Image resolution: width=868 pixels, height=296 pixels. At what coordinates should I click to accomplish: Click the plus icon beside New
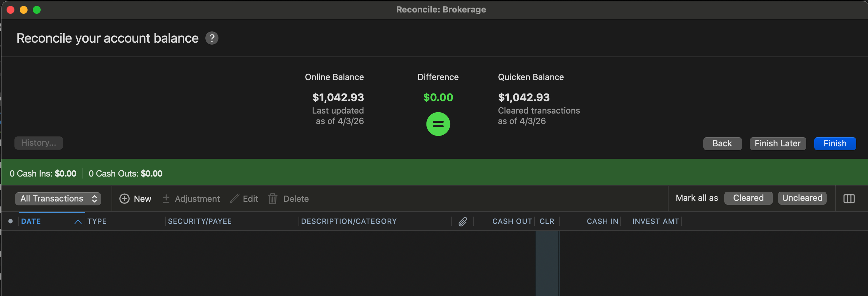coord(124,199)
